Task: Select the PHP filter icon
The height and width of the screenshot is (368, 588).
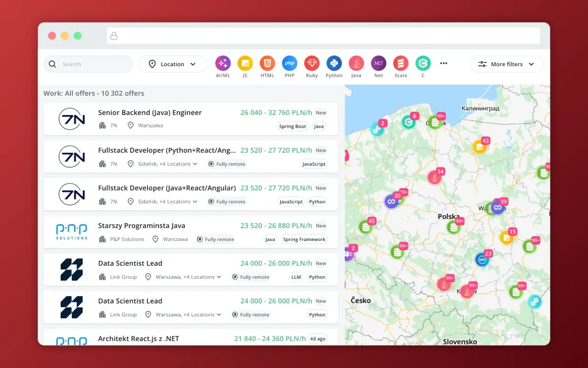Action: tap(289, 63)
